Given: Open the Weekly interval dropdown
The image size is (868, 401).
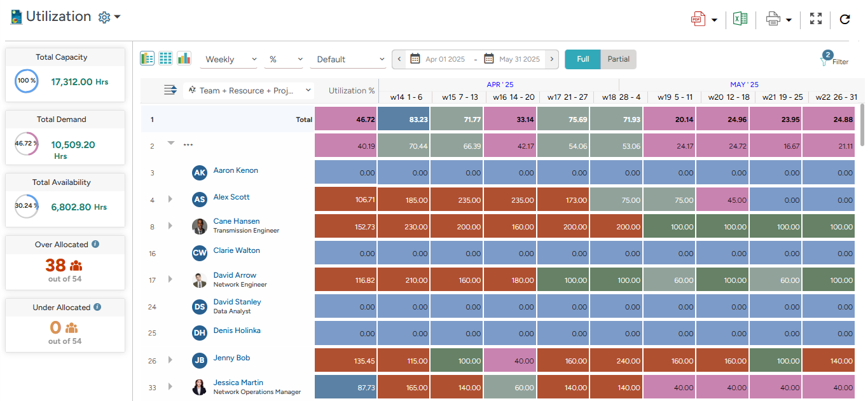Looking at the screenshot, I should click(x=228, y=58).
